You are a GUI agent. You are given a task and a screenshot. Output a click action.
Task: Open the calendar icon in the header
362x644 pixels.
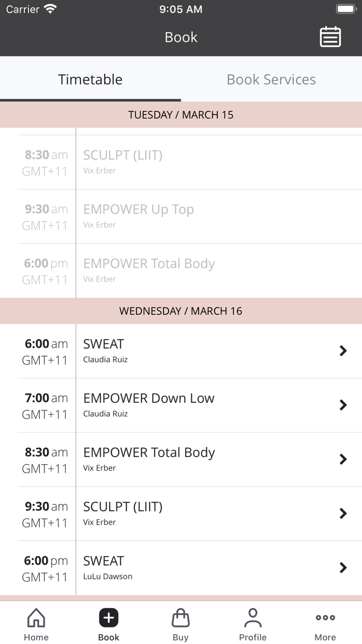point(330,37)
